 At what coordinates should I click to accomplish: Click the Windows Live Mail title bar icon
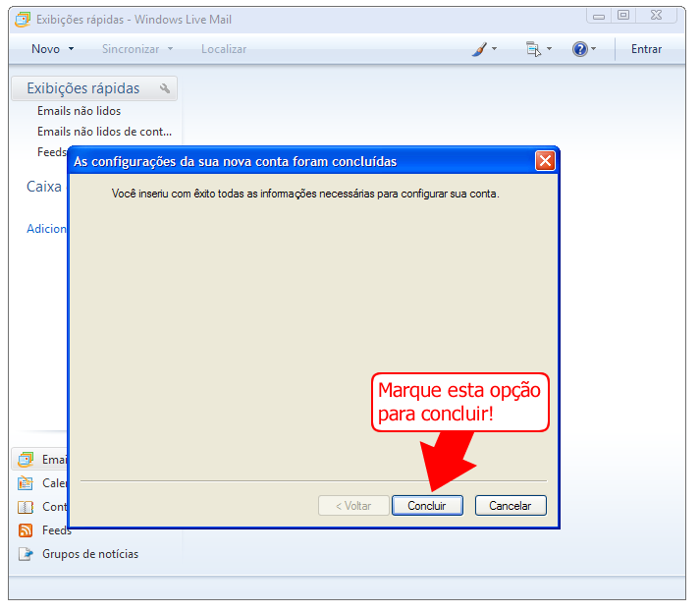coord(23,20)
